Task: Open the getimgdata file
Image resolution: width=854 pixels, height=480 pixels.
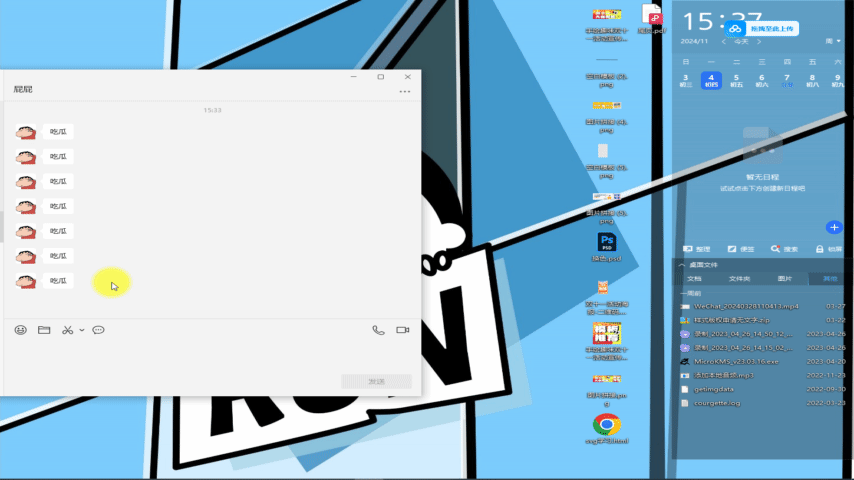Action: (762, 390)
